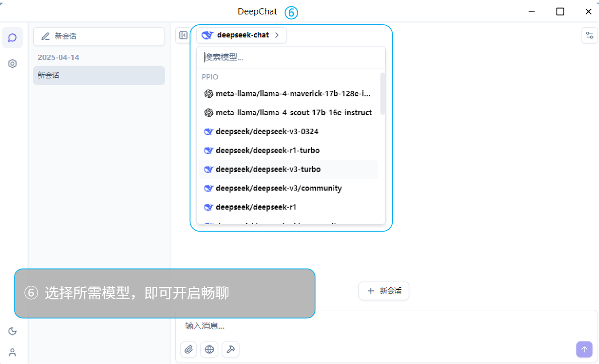Select deepseek/deepseek-v3-0324 from the list
Screen dimensions: 599x364
267,131
